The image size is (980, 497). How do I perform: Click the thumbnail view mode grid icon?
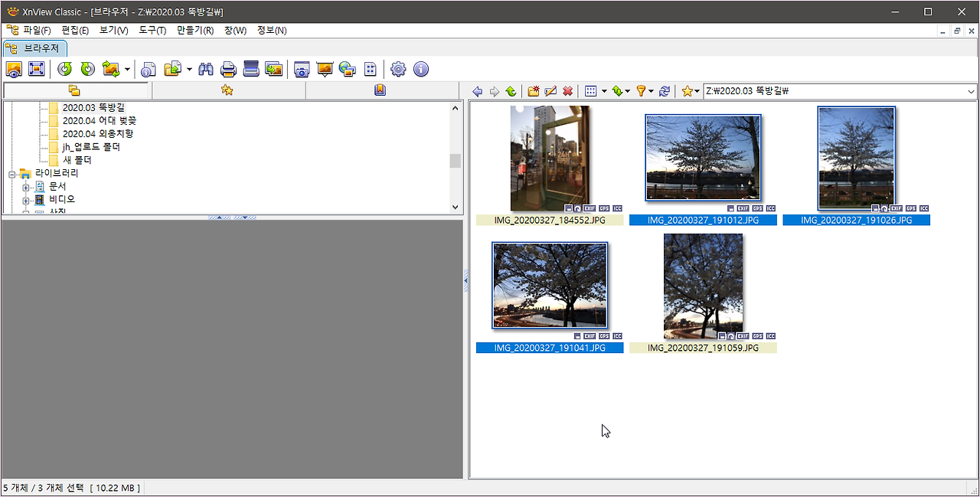(x=590, y=91)
